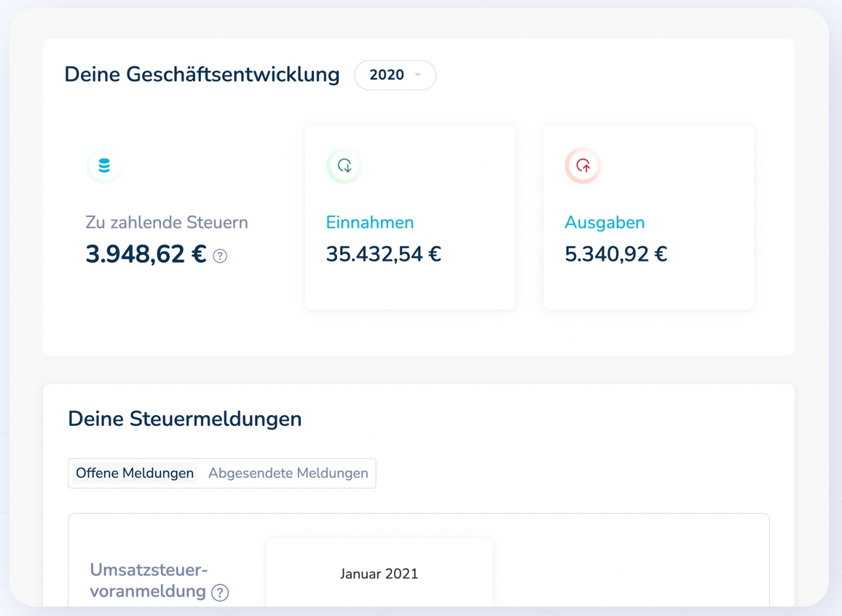
Task: Click the year value 2020 text
Action: tap(386, 75)
